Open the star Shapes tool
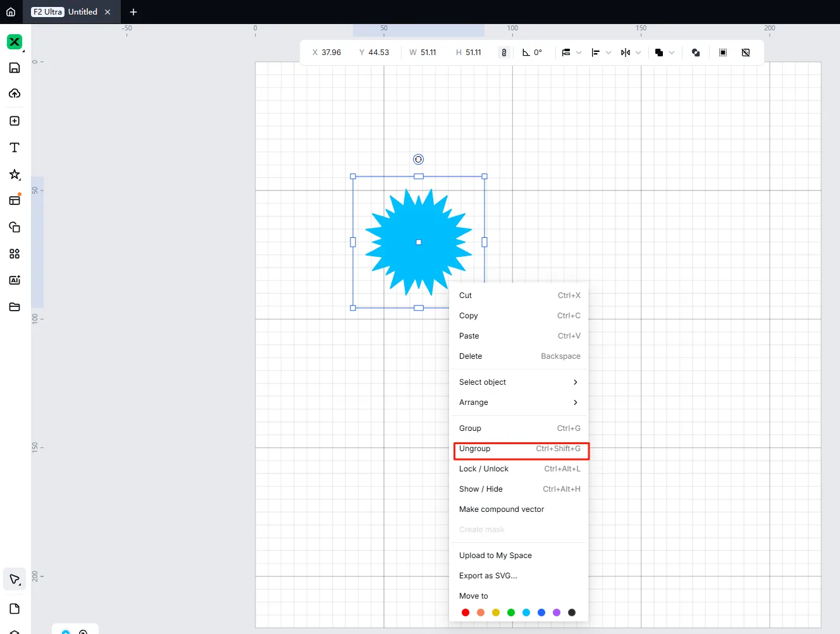Viewport: 840px width, 634px height. point(15,174)
